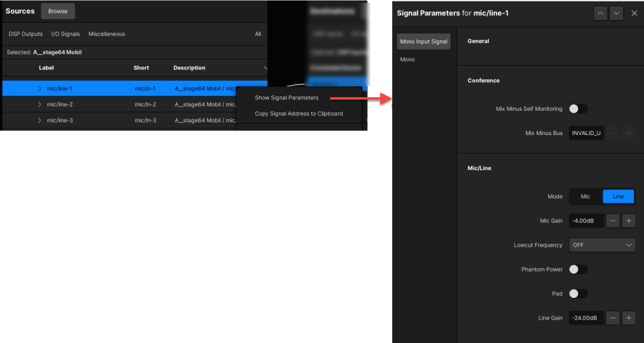This screenshot has width=644, height=343.
Task: Expand the mic/line-2 source row
Action: pyautogui.click(x=40, y=104)
